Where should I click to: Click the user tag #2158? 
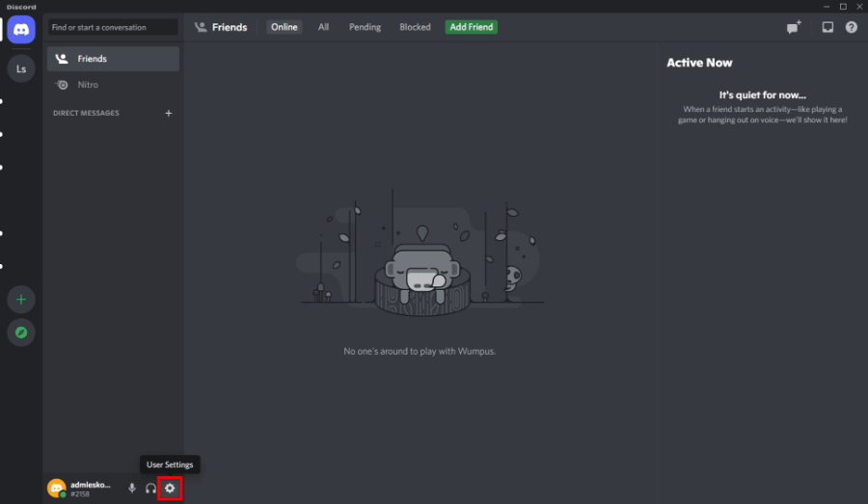tap(80, 494)
